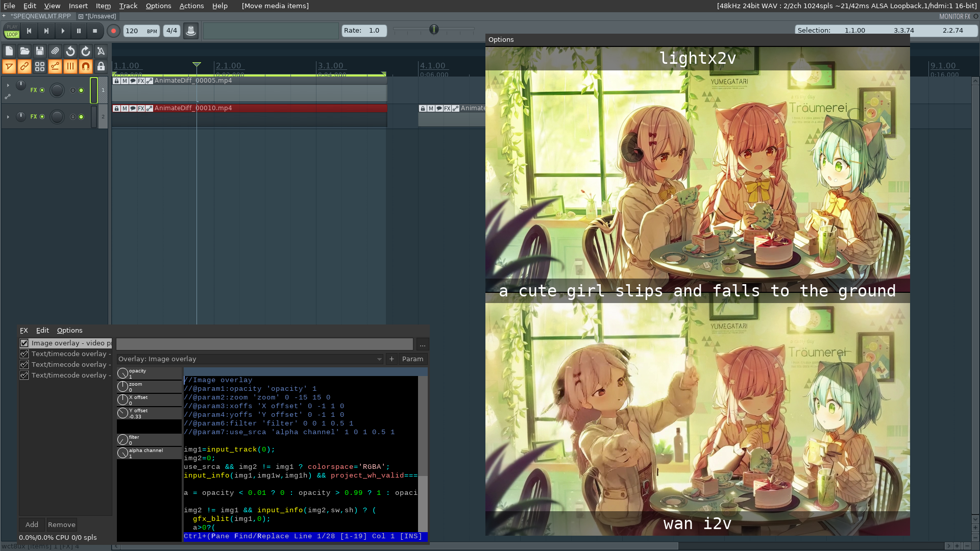Click the Param button
This screenshot has width=980, height=551.
click(x=412, y=359)
